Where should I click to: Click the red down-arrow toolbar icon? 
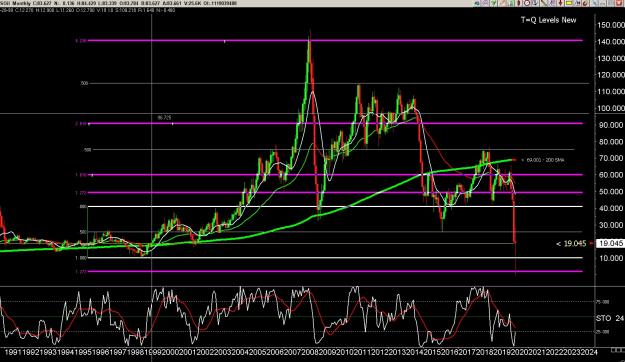tap(560, 3)
